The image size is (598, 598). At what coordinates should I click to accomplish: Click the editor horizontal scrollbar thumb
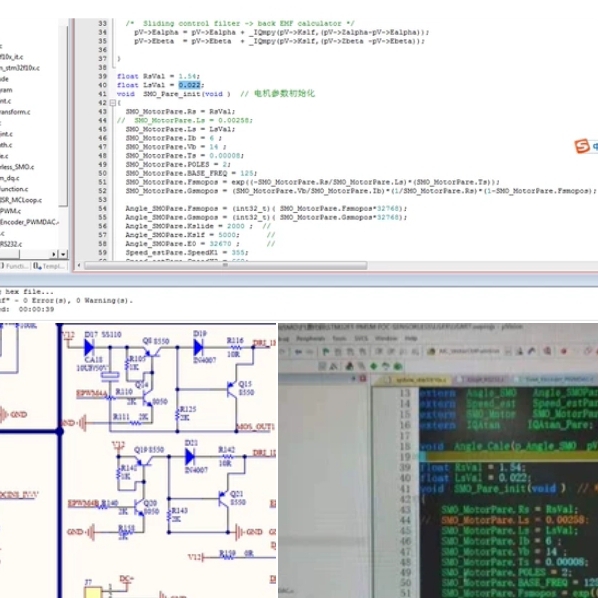(x=225, y=265)
